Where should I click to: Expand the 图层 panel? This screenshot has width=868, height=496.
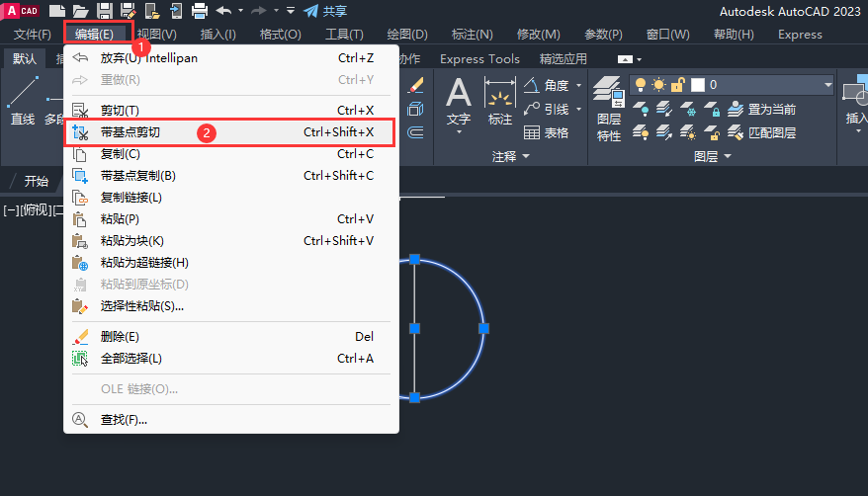tap(713, 156)
